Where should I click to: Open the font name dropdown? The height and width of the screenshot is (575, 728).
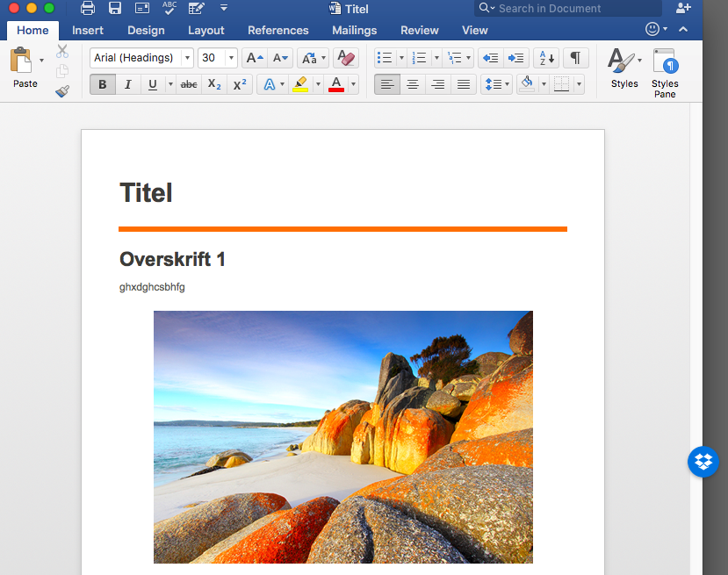pyautogui.click(x=187, y=58)
